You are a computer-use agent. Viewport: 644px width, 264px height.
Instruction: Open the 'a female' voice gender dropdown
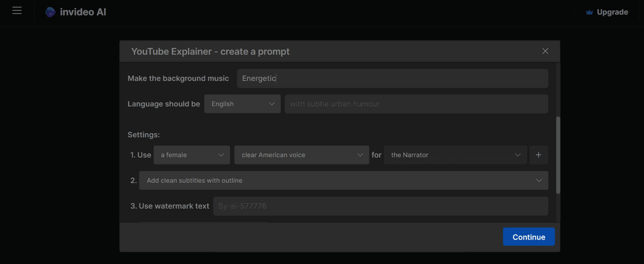click(192, 155)
